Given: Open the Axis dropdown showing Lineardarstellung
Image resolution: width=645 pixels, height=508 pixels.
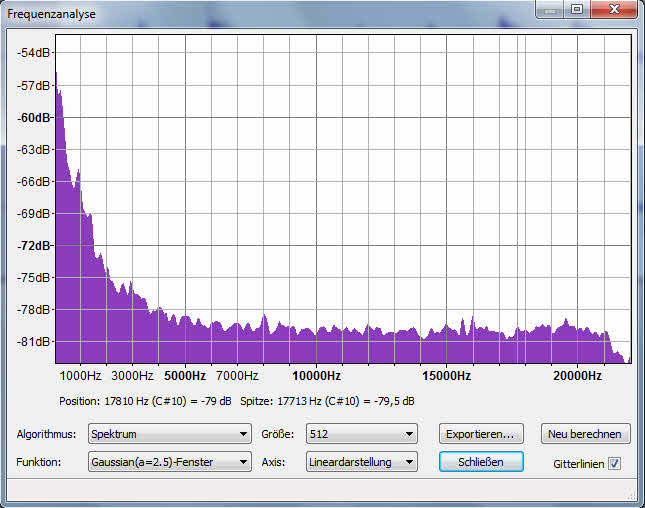Looking at the screenshot, I should 362,462.
